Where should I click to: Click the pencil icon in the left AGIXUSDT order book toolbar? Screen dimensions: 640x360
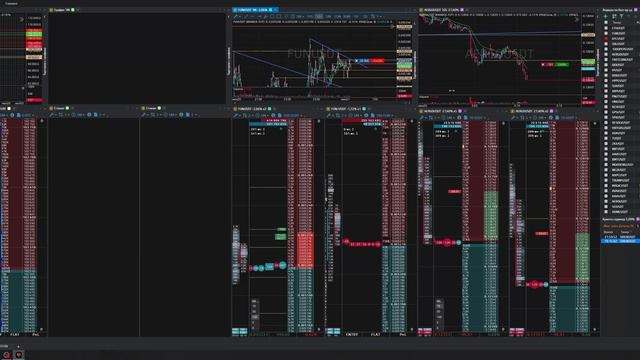[422, 118]
